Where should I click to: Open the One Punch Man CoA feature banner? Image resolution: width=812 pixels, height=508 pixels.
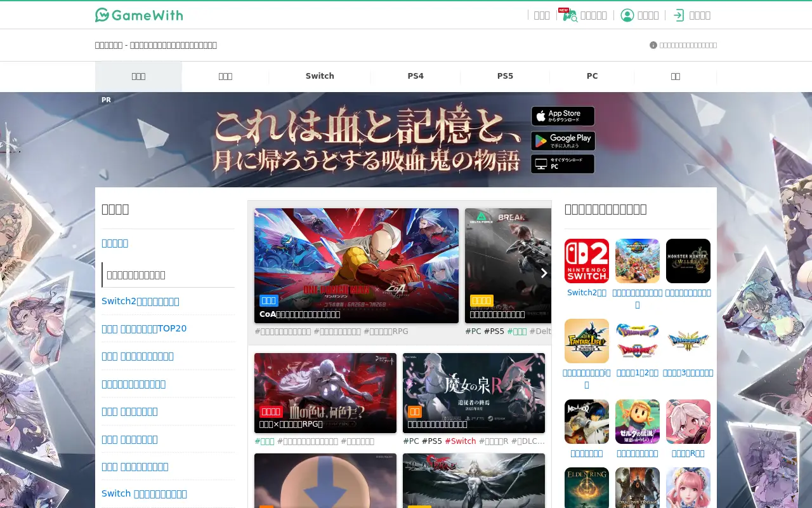point(357,265)
